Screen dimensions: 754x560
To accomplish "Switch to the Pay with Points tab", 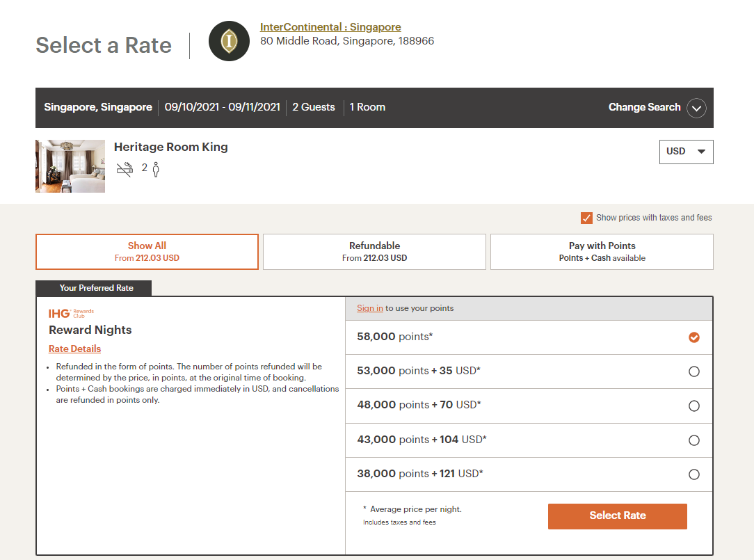I will (601, 251).
